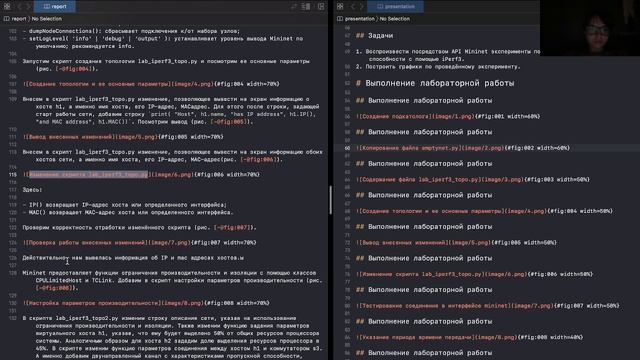Click line 'Запустим скрипт создания топологии lab_iperf3_topo.py'
Screen dimensions: 640x360
tap(166, 65)
